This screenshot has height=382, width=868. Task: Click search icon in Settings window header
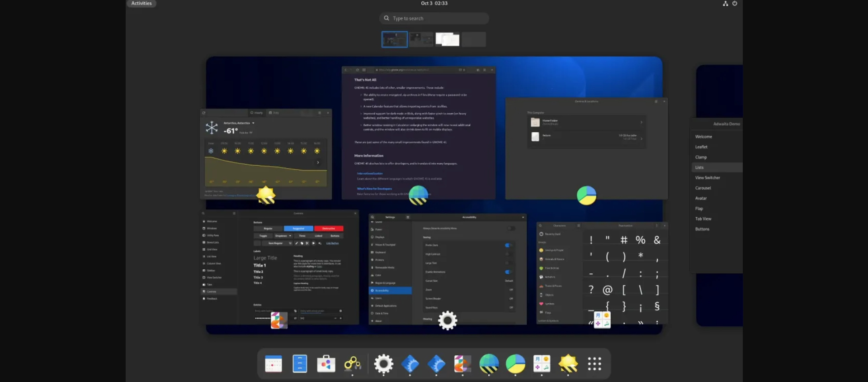pyautogui.click(x=373, y=217)
